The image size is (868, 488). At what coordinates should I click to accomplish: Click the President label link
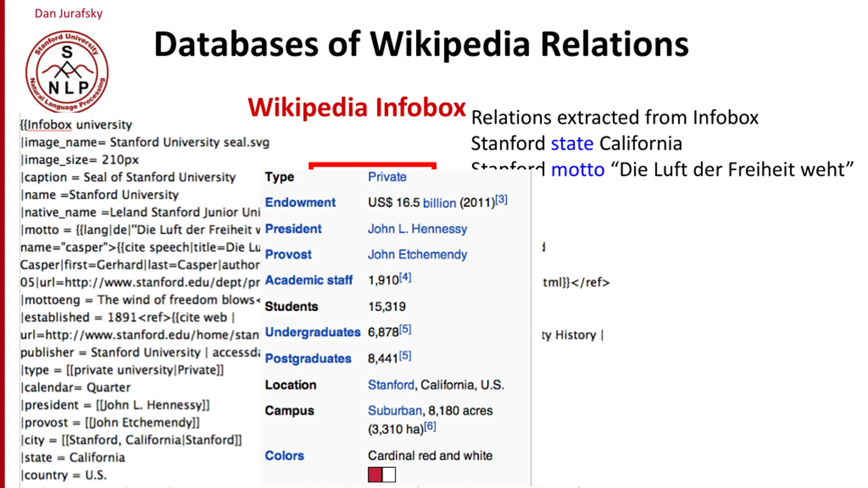[x=293, y=229]
